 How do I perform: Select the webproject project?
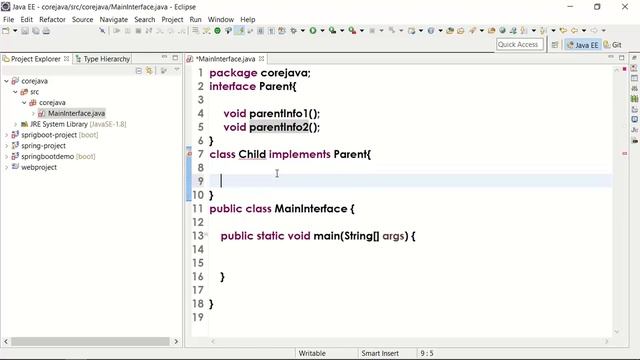point(39,167)
